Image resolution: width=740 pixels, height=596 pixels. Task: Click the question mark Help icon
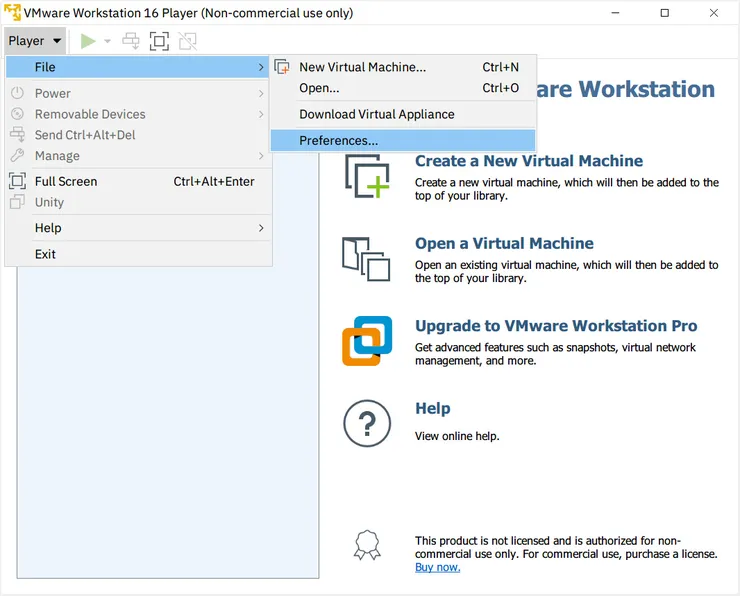tap(367, 423)
